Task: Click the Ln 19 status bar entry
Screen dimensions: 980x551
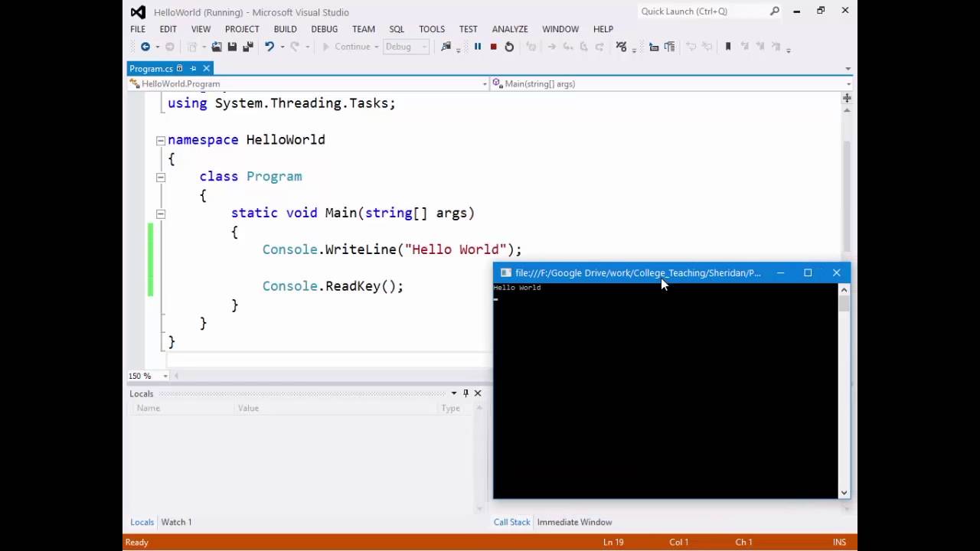Action: 613,542
